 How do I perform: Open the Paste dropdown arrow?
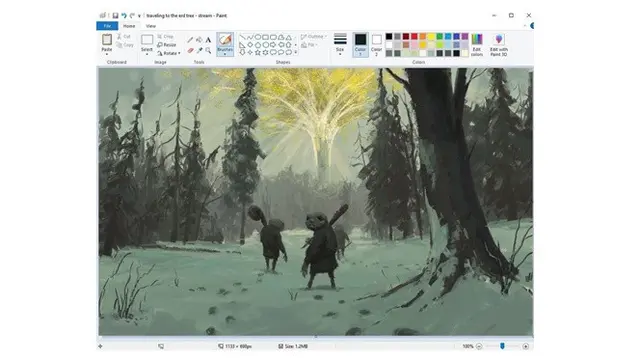point(107,54)
